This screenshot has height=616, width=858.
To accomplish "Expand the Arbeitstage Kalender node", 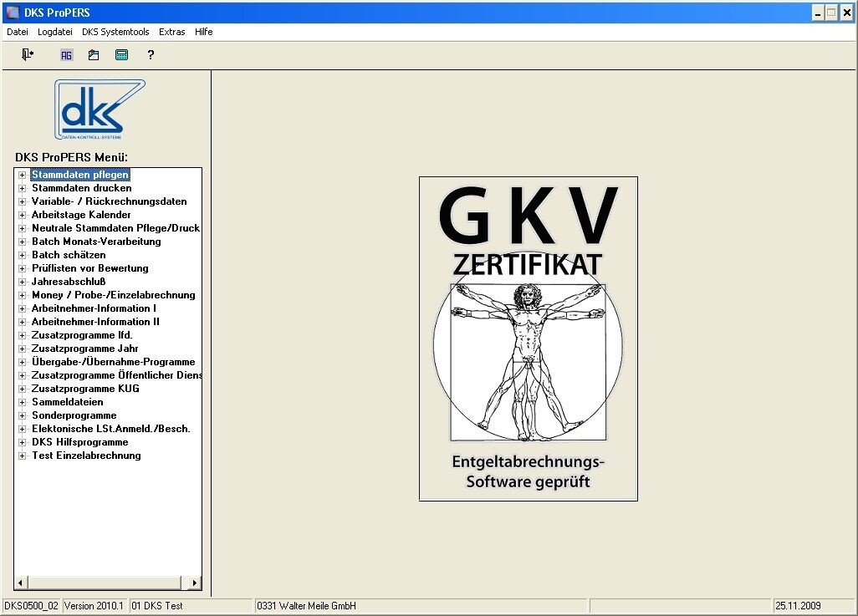I will coord(22,215).
